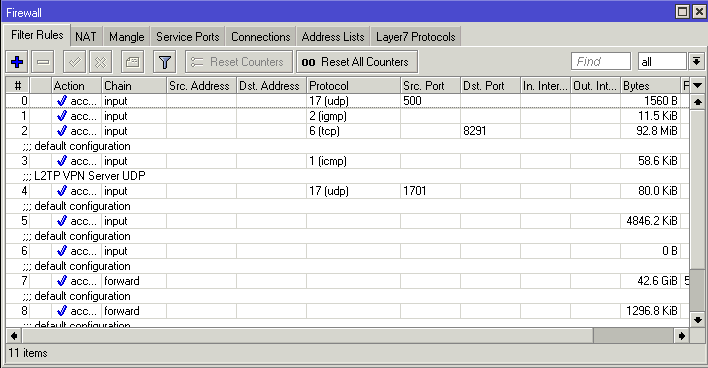Disable selected rule with cross icon
The width and height of the screenshot is (708, 368).
coord(101,62)
